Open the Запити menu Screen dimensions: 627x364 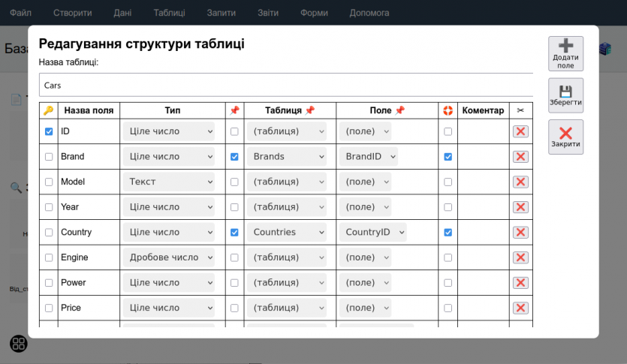[x=222, y=13]
